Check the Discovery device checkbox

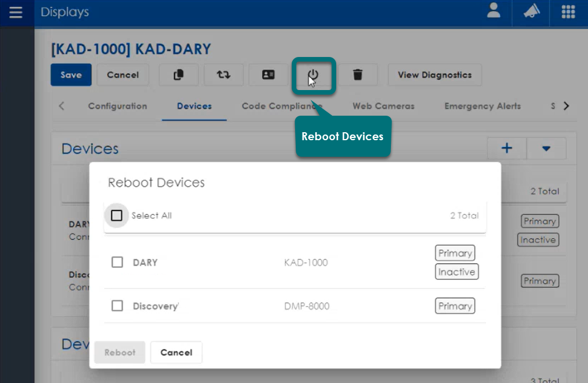tap(117, 305)
